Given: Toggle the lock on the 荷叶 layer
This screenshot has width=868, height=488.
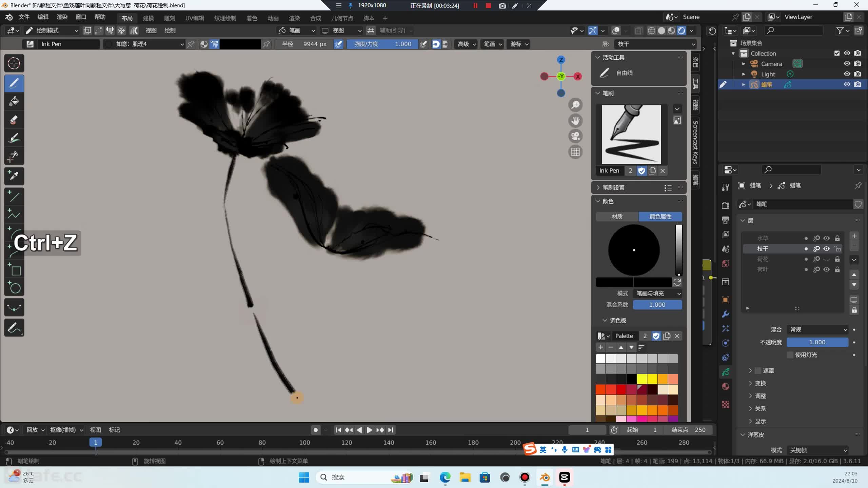Looking at the screenshot, I should pyautogui.click(x=837, y=269).
